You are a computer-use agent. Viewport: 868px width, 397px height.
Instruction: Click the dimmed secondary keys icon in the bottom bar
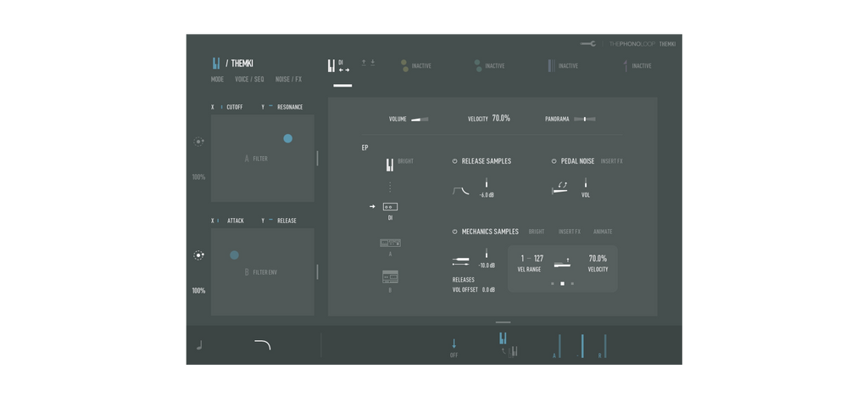tap(513, 351)
